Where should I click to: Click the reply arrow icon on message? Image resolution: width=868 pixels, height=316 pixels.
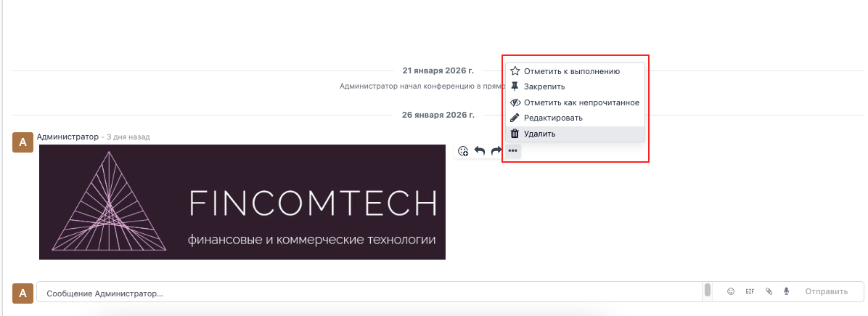[x=480, y=151]
